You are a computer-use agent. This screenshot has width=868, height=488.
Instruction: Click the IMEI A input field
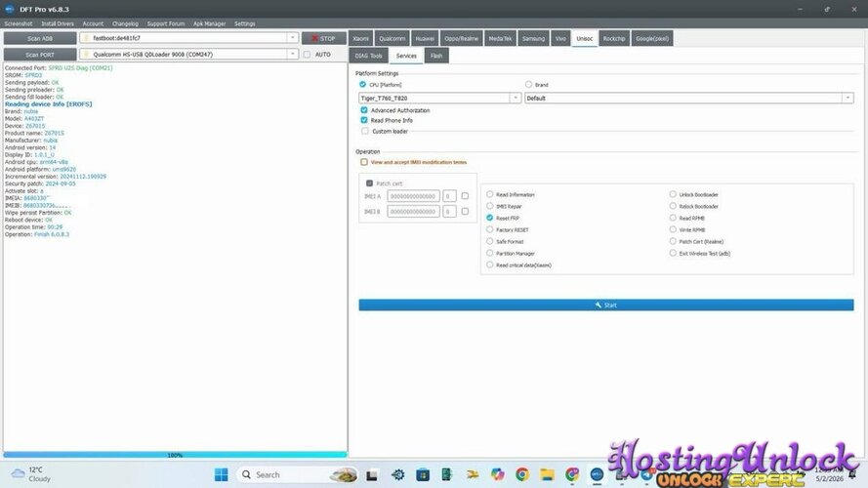pyautogui.click(x=414, y=196)
